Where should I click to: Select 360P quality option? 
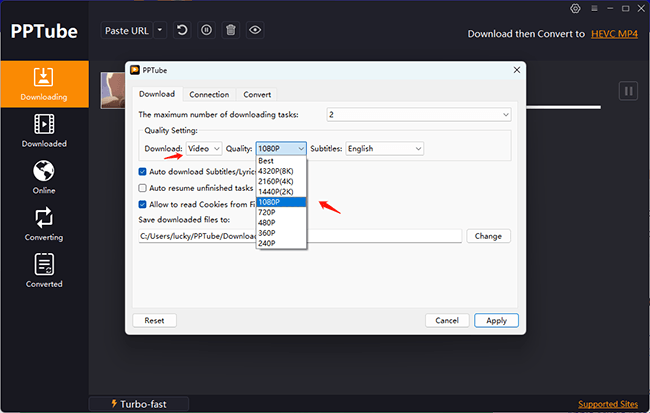click(281, 233)
